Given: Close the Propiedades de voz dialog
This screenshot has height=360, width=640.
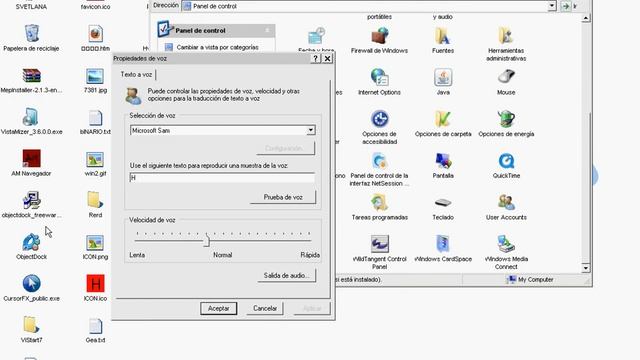Looking at the screenshot, I should click(327, 58).
